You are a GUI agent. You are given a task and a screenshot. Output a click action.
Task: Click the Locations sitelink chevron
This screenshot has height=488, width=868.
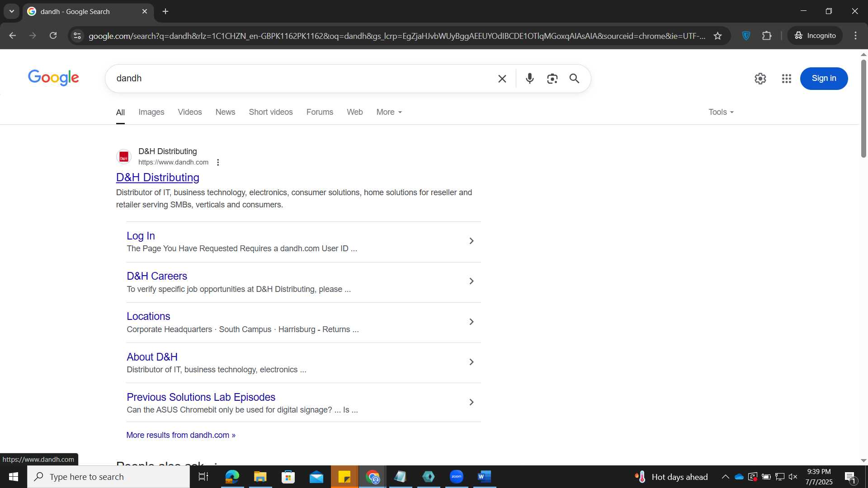click(x=471, y=322)
